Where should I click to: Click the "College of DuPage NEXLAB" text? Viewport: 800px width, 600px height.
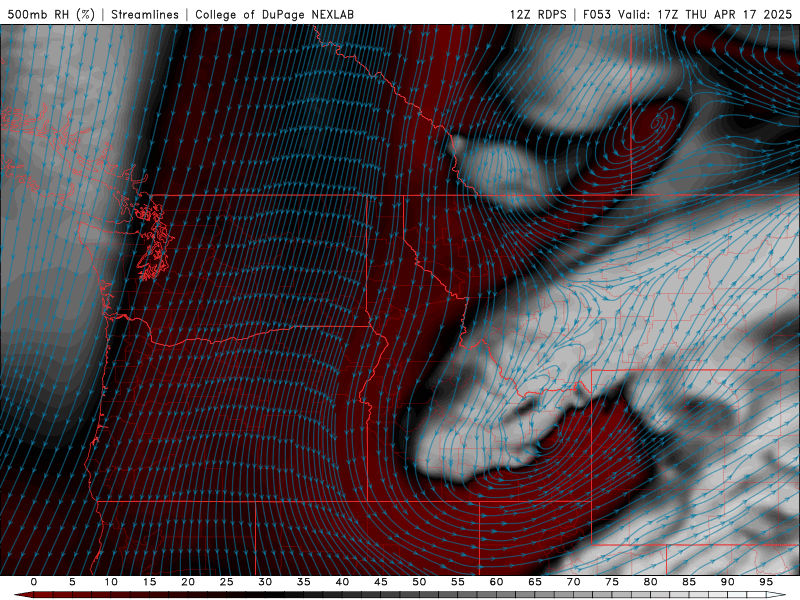click(274, 14)
